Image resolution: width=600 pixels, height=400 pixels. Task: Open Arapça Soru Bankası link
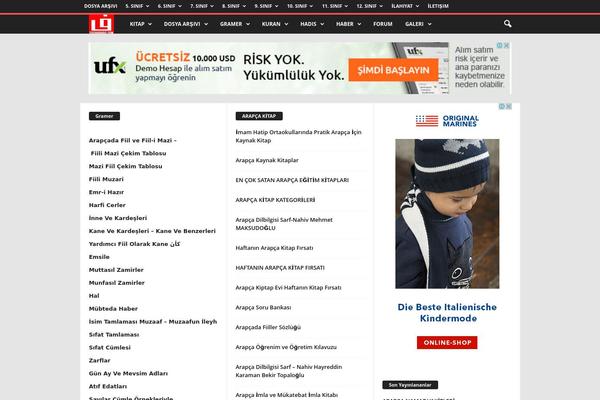coord(263,307)
